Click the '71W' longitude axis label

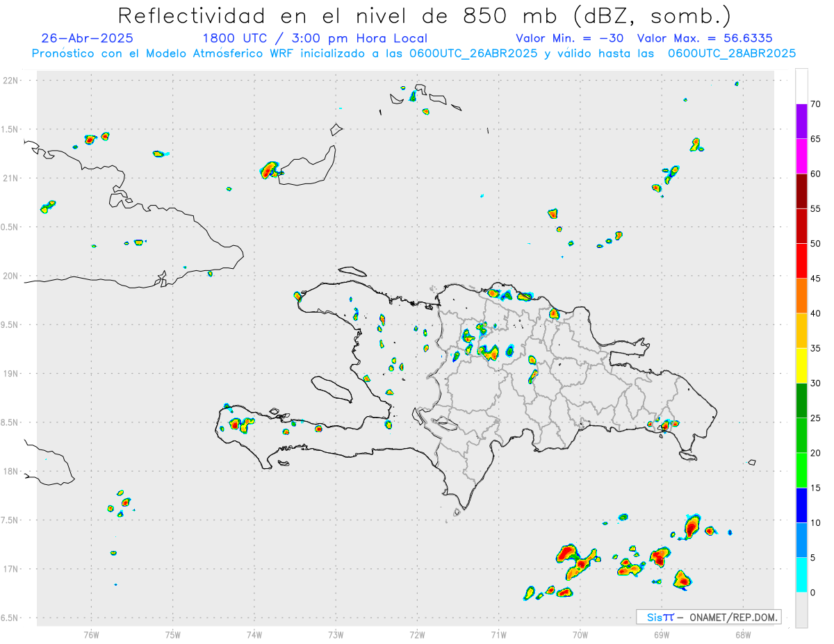coord(498,634)
